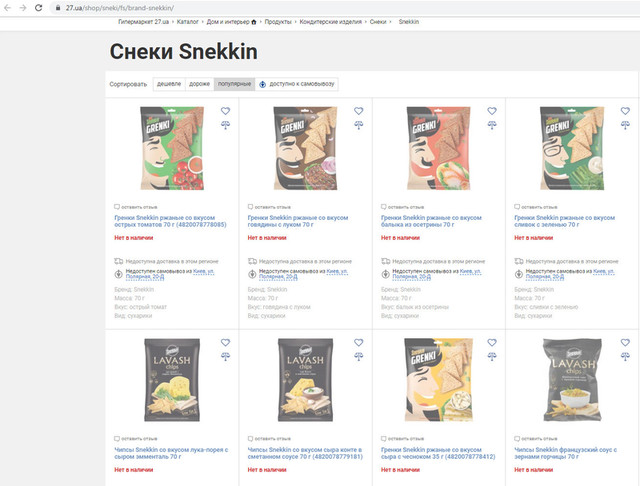Sort products by 'дороже'
640x486 pixels.
point(199,84)
